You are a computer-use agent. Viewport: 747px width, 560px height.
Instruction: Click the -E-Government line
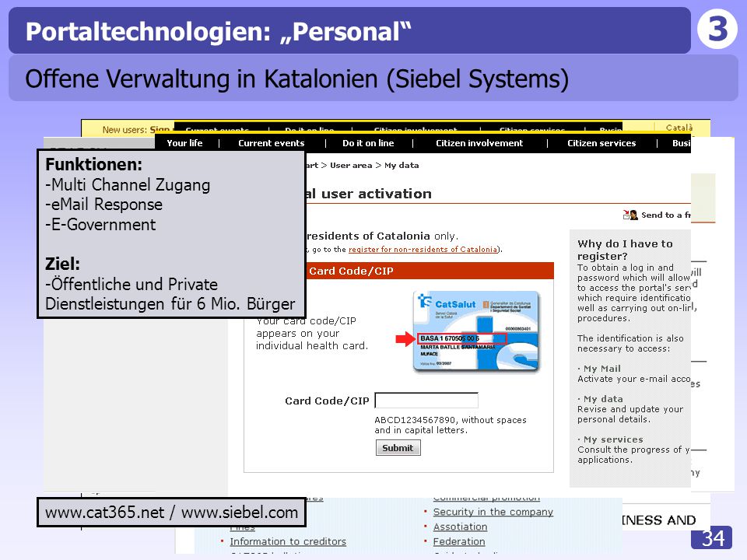[100, 224]
